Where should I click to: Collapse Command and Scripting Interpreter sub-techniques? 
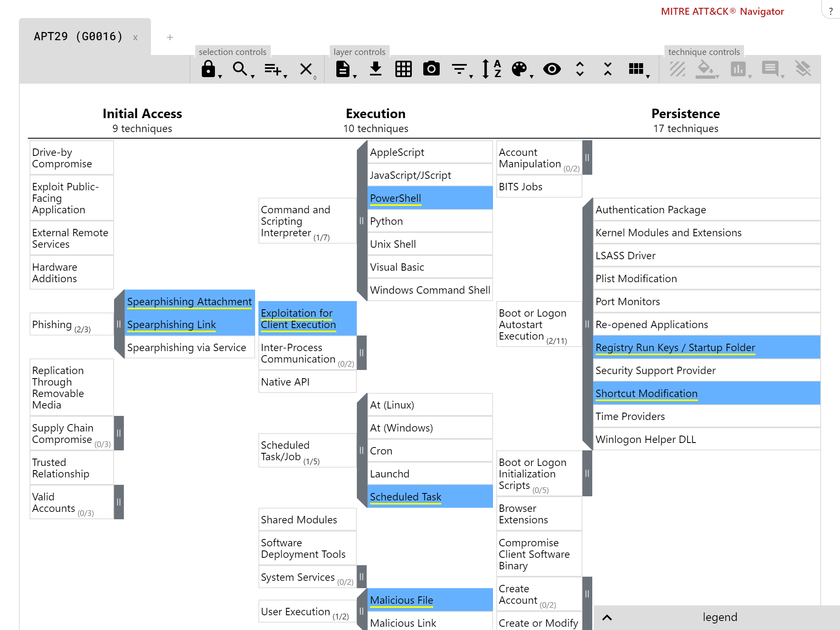362,221
